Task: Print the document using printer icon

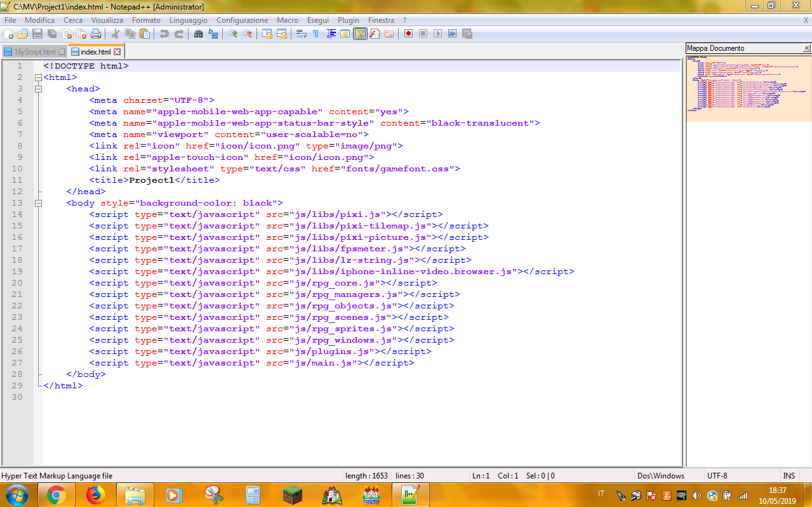Action: [x=96, y=34]
